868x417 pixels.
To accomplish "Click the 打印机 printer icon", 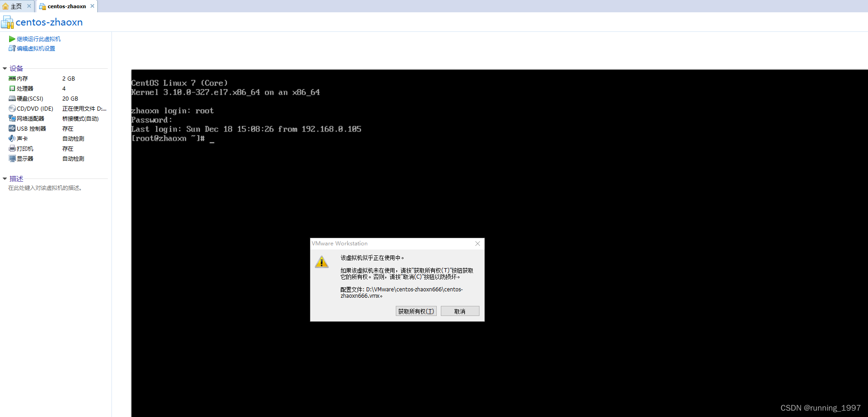I will 12,148.
